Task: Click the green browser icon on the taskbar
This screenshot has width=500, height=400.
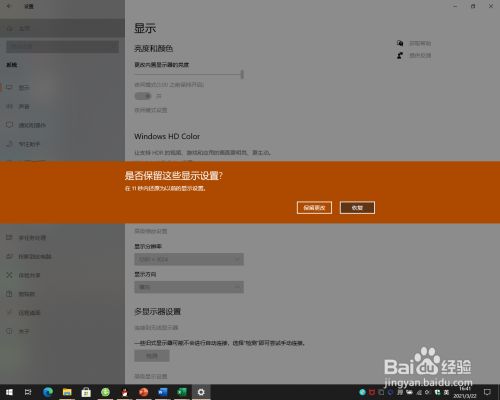Action: (x=105, y=392)
